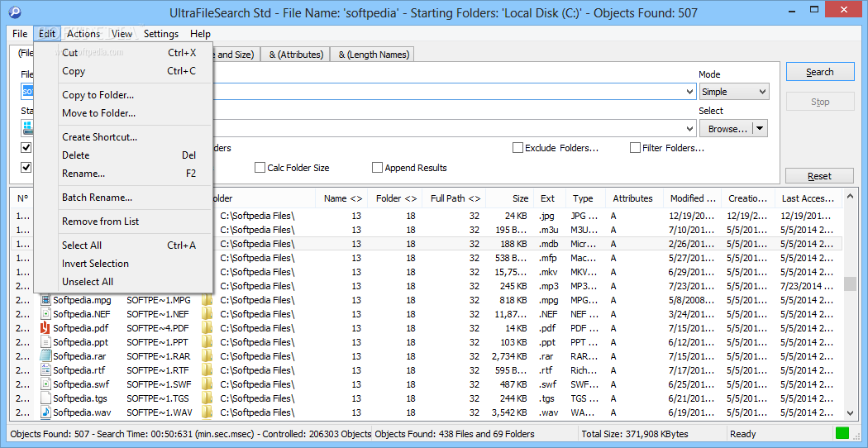Click folder icon in Softpedia.rar row
868x448 pixels.
(207, 356)
